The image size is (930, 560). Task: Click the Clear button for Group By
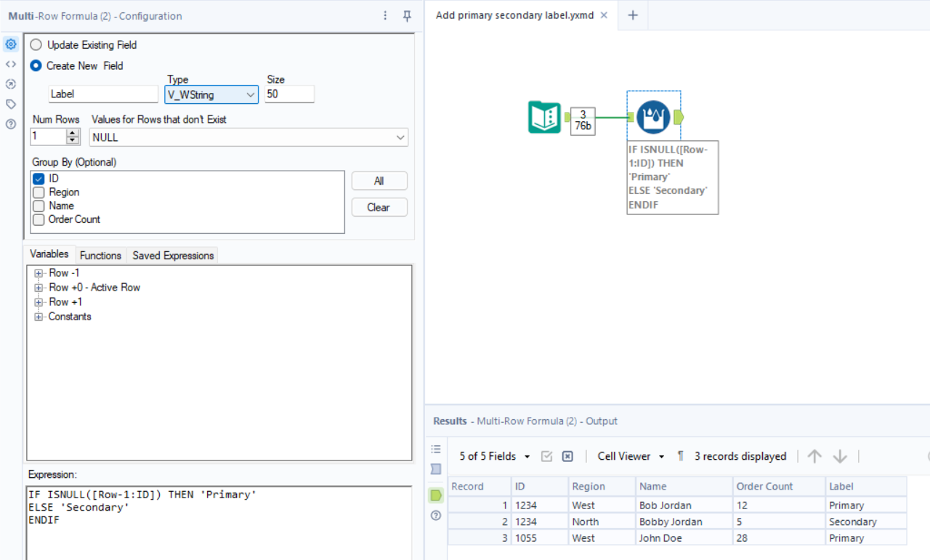pyautogui.click(x=379, y=207)
